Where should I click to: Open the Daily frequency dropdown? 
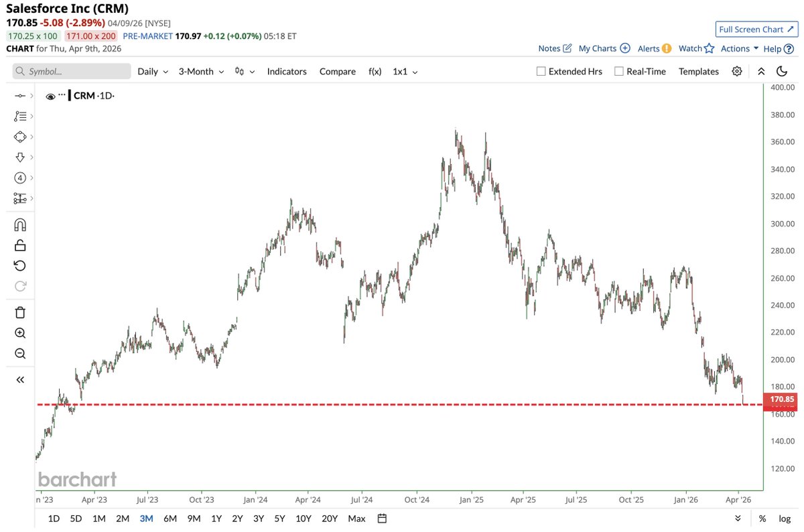tap(153, 71)
